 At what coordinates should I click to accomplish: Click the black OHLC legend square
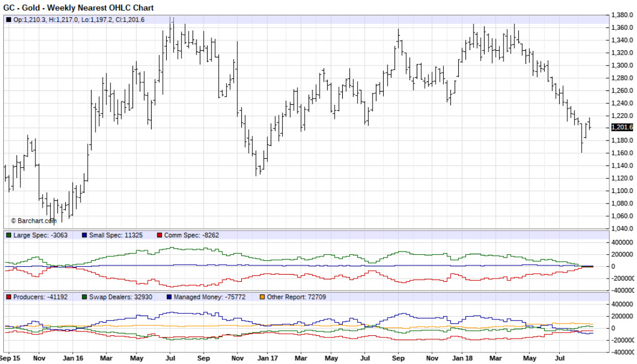coord(8,20)
